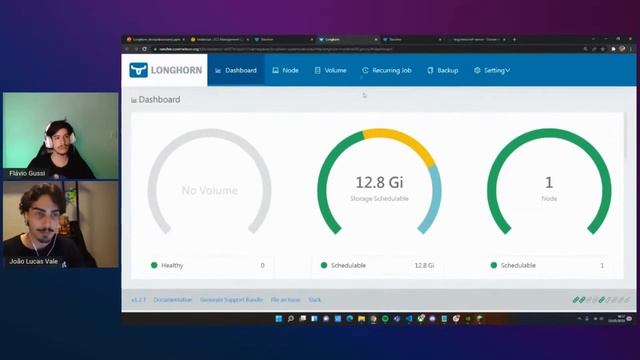Click the yellow segment of storage gauge
Viewport: 640px width, 360px height.
tap(402, 141)
